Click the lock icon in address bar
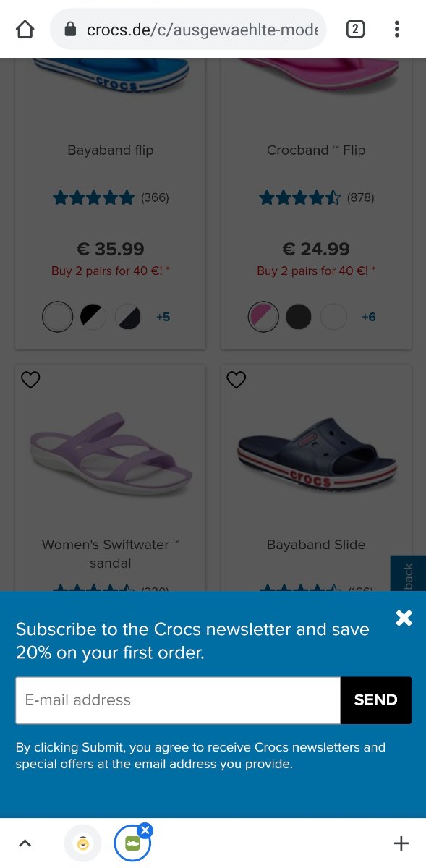Image resolution: width=426 pixels, height=868 pixels. tap(70, 29)
